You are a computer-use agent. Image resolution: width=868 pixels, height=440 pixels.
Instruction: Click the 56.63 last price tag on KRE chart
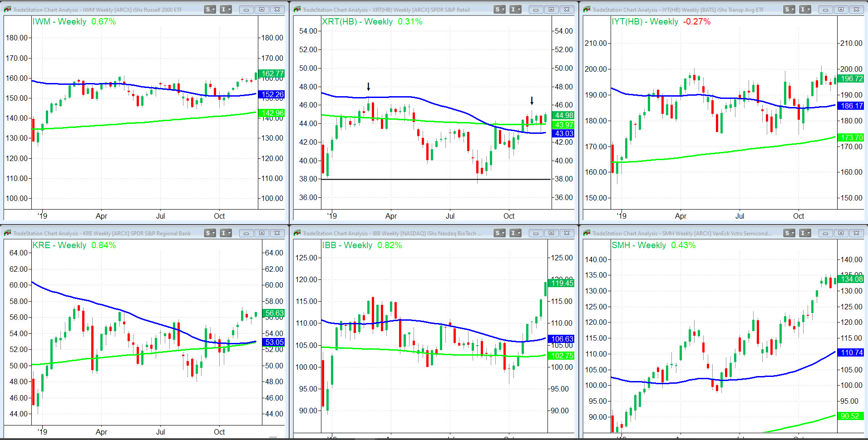[274, 313]
